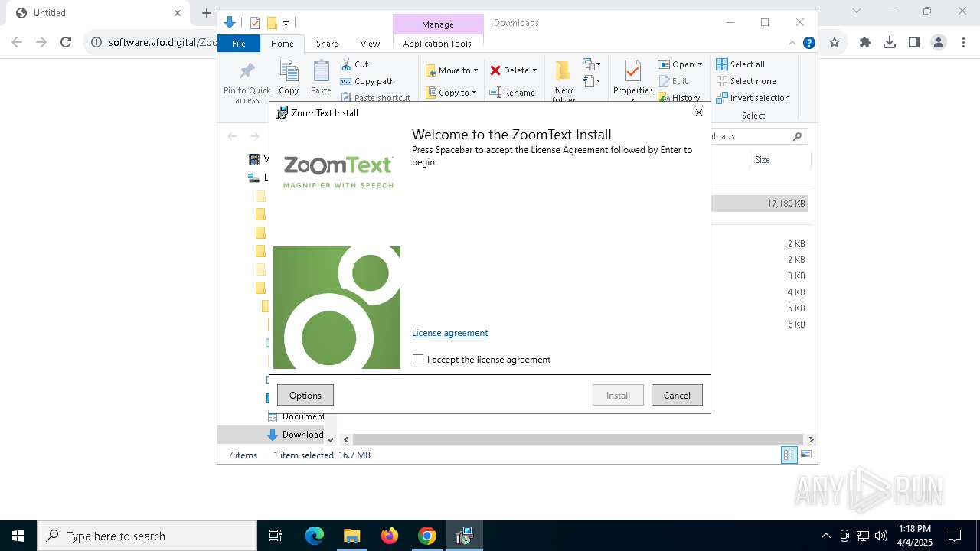Open a new Chrome tab
Viewport: 980px width, 551px height.
coord(206,13)
